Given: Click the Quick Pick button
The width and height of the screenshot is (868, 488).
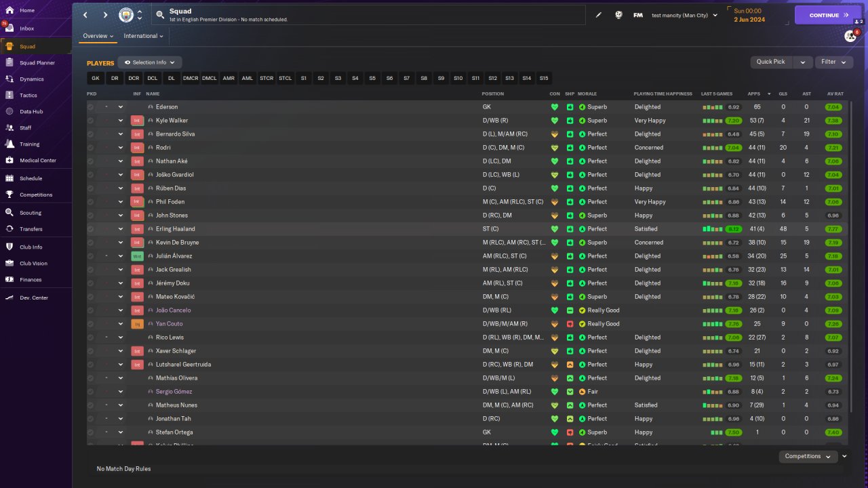Looking at the screenshot, I should click(771, 62).
